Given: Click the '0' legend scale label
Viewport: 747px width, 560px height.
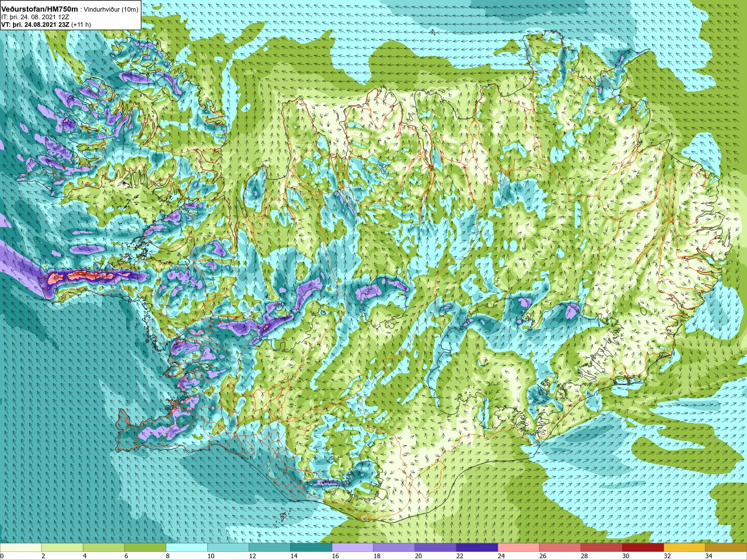Looking at the screenshot, I should click(2, 556).
